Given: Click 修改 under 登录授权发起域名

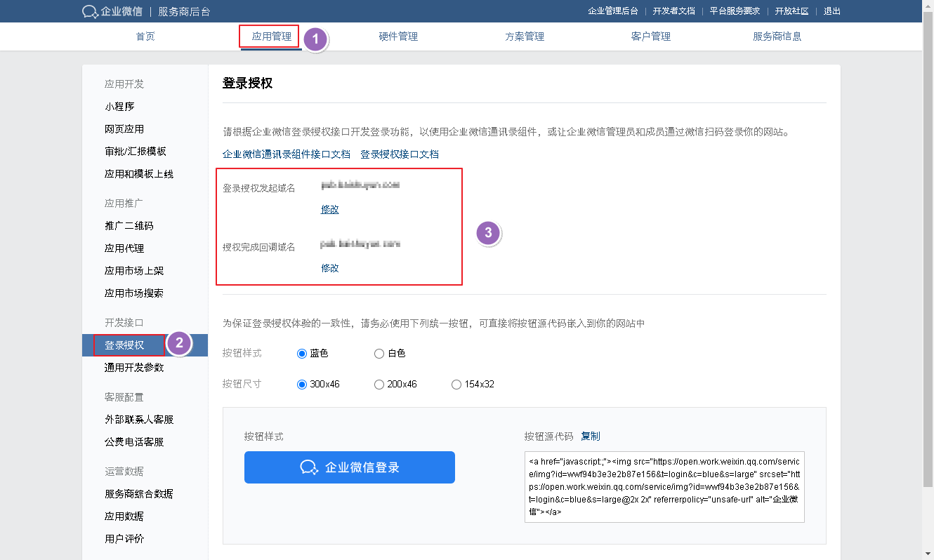Looking at the screenshot, I should click(330, 209).
